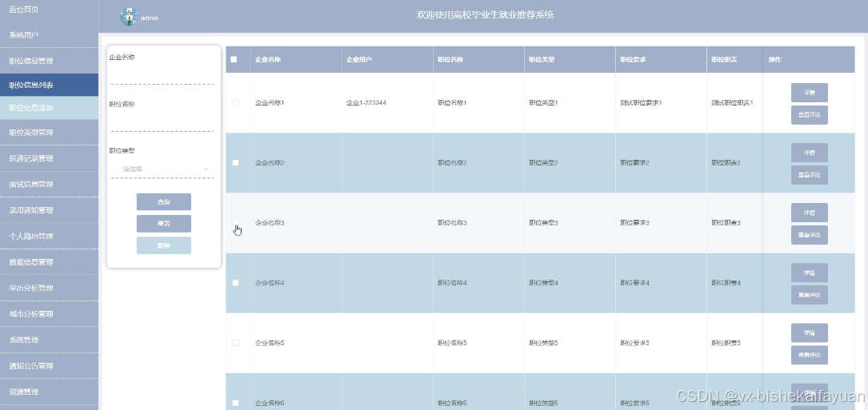Check the box for 企业名称6 row

click(x=235, y=403)
